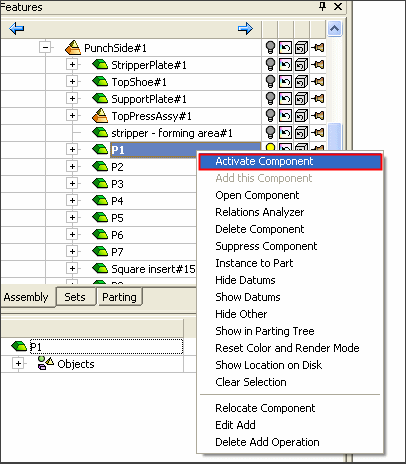Click the blue left arrow in Features panel
406x464 pixels.
coord(17,29)
